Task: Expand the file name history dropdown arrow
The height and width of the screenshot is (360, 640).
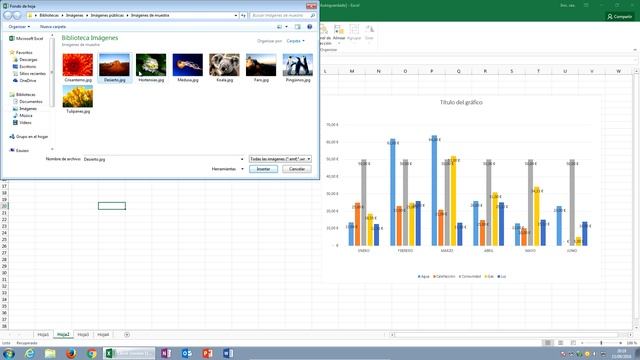Action: click(x=242, y=159)
